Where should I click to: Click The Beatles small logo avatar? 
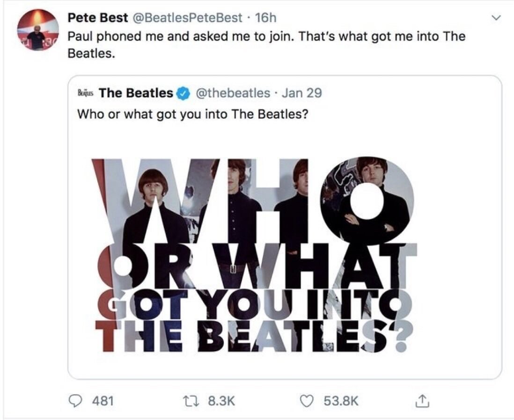coord(85,94)
